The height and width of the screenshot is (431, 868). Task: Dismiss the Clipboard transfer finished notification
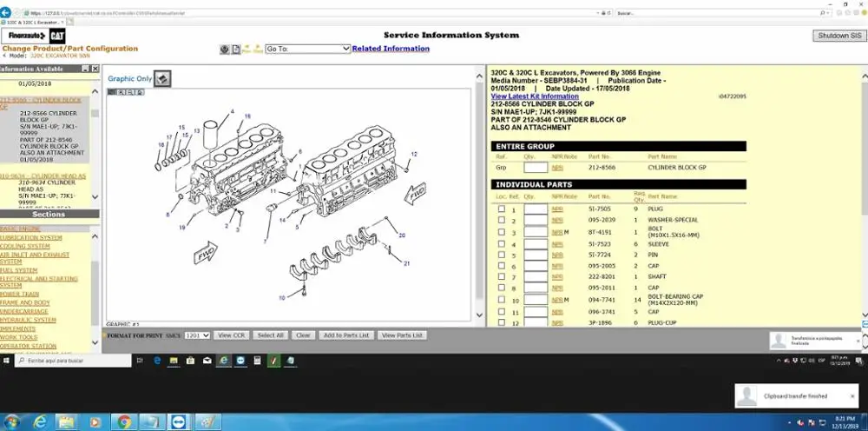(852, 396)
